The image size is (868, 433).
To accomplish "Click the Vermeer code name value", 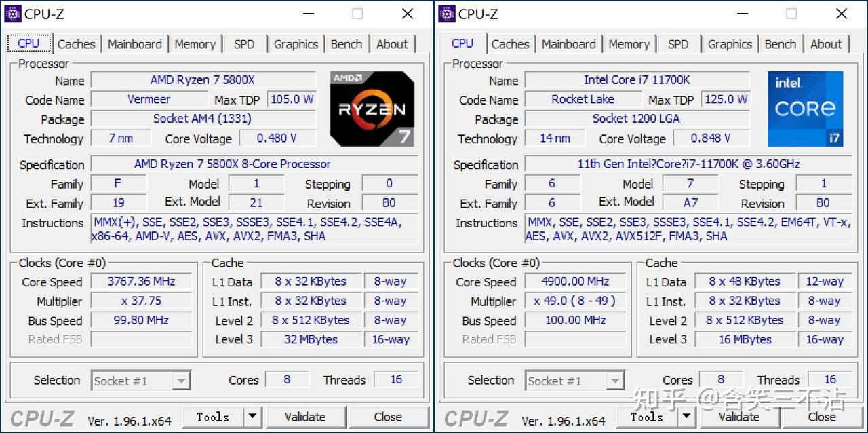I will click(149, 100).
